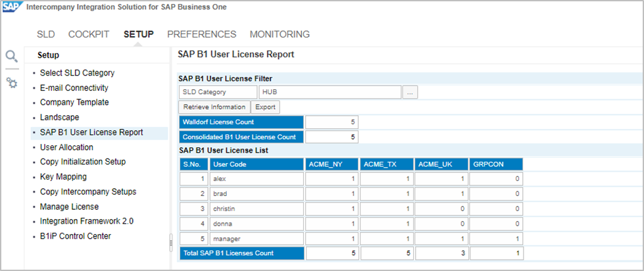Go to the PREFERENCES tab
Image resolution: width=644 pixels, height=271 pixels.
tap(201, 34)
